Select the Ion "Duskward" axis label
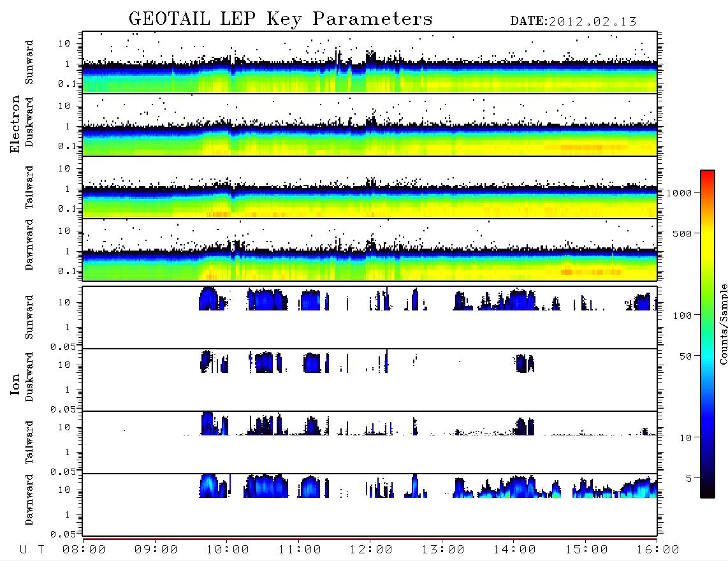The height and width of the screenshot is (561, 728). (29, 377)
